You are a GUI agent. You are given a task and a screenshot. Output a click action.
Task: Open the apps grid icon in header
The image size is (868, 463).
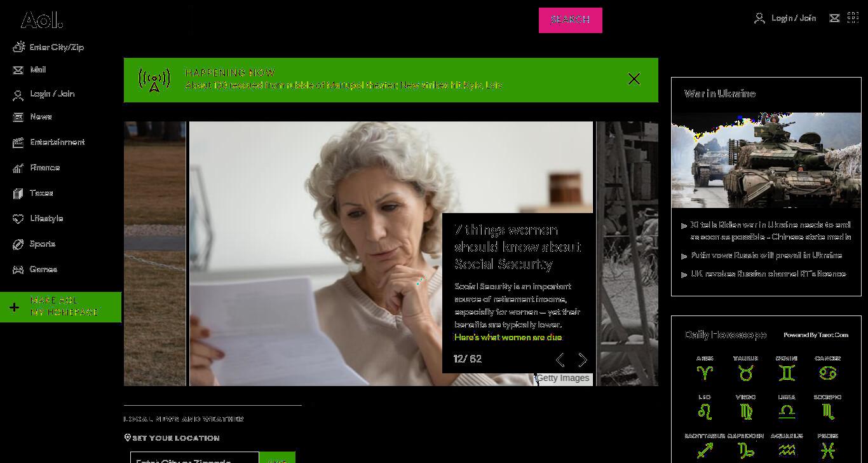pos(853,18)
